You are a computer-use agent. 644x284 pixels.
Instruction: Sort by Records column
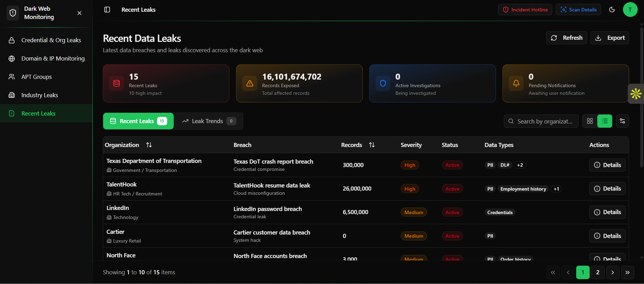coord(372,145)
